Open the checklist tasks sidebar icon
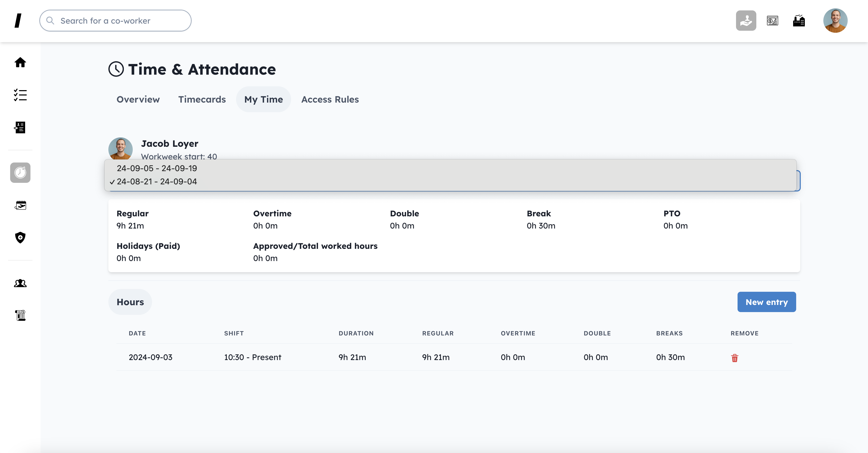868x453 pixels. click(20, 95)
